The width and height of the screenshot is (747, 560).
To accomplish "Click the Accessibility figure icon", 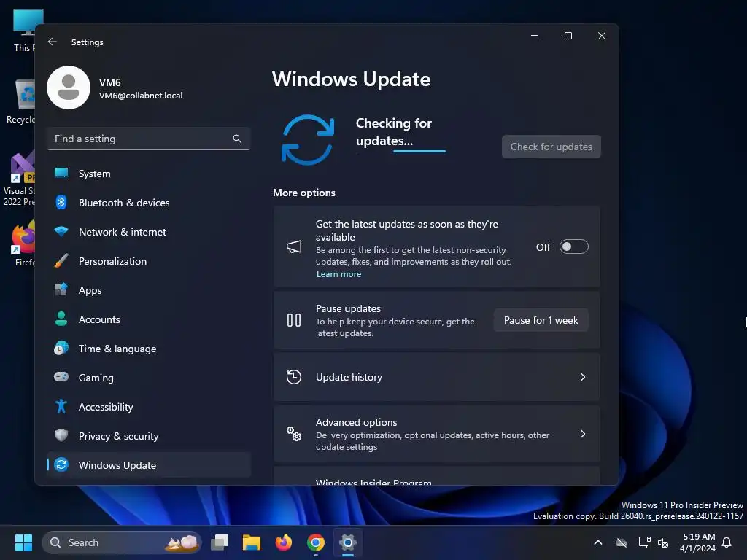I will coord(61,407).
